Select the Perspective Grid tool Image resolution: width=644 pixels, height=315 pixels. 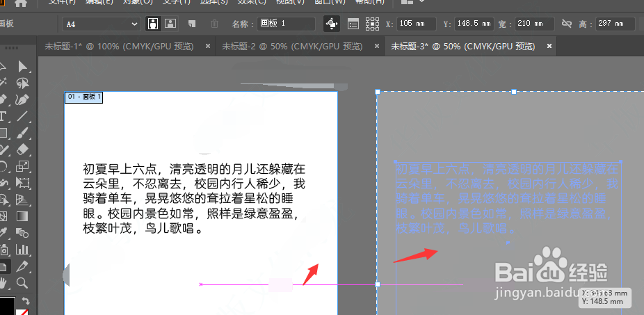22,200
